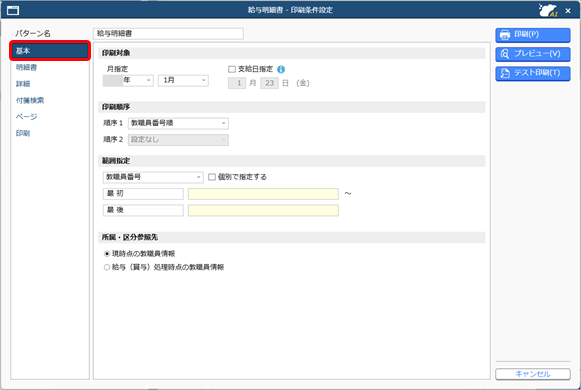
Task: Click the payment day field showing 23
Action: tap(269, 83)
